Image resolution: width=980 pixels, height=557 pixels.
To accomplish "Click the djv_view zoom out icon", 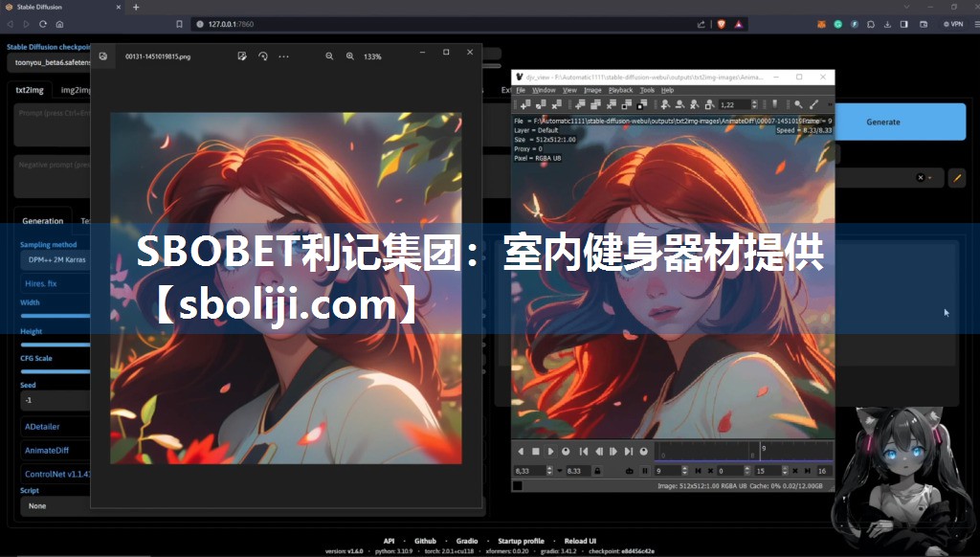I will pos(680,104).
